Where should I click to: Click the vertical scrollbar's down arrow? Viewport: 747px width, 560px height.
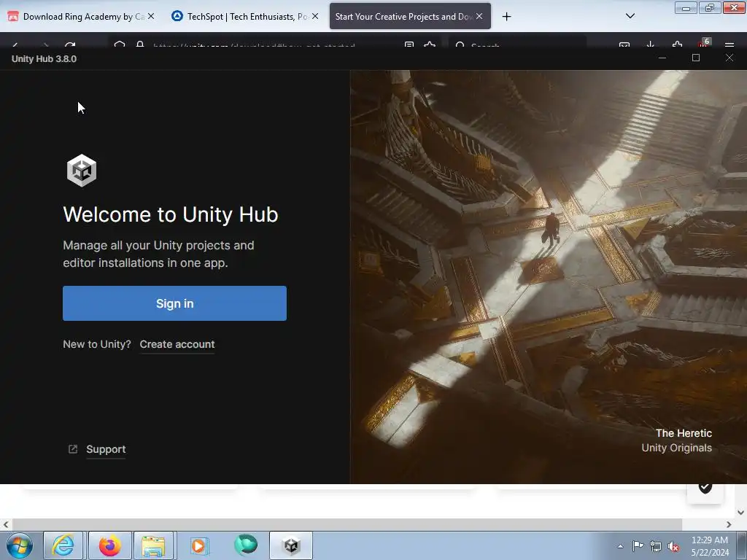(741, 513)
